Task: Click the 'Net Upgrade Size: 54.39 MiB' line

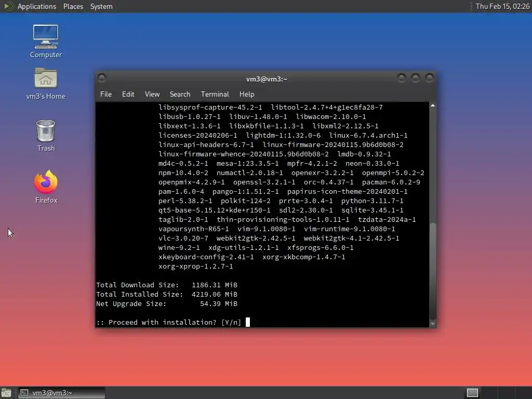Action: point(167,303)
